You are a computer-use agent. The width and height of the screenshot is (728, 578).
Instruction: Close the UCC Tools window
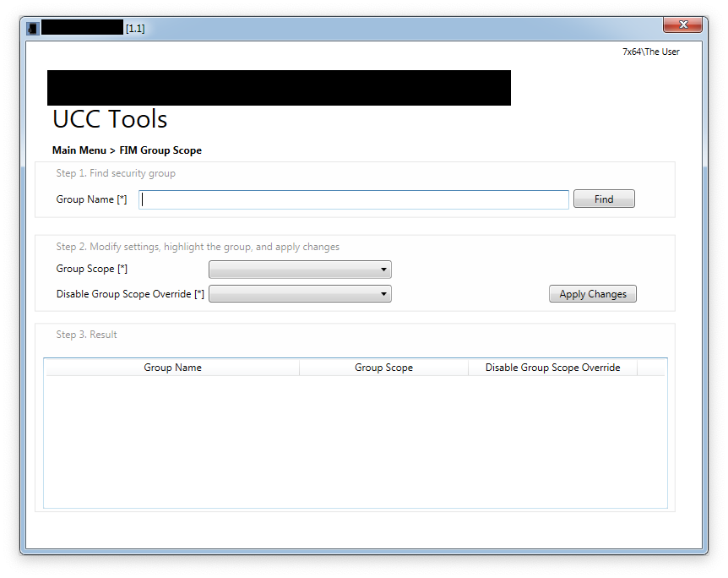pos(682,25)
